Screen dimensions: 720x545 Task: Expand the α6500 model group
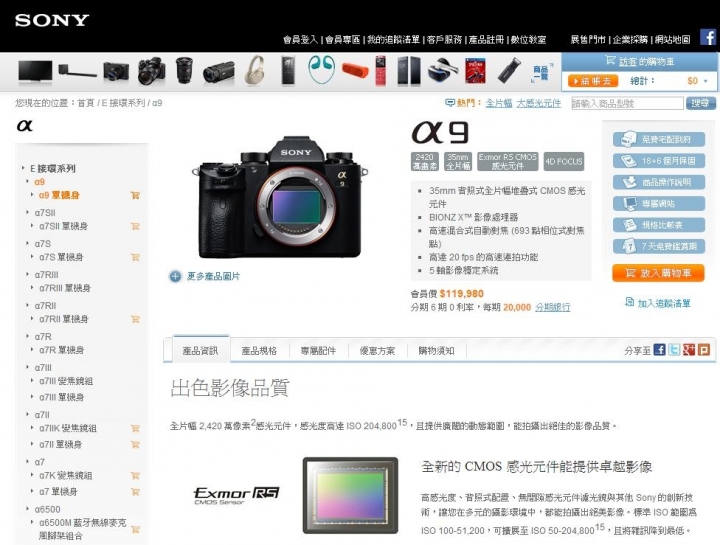click(x=28, y=509)
